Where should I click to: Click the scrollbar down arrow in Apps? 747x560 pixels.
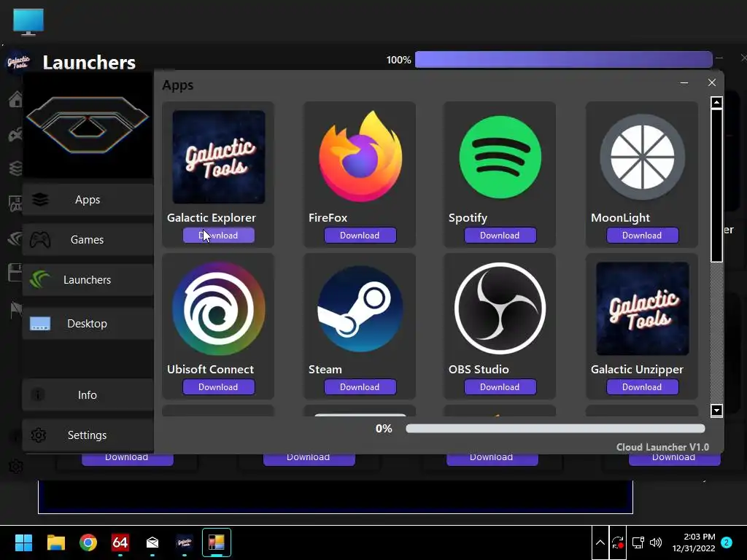pyautogui.click(x=716, y=411)
